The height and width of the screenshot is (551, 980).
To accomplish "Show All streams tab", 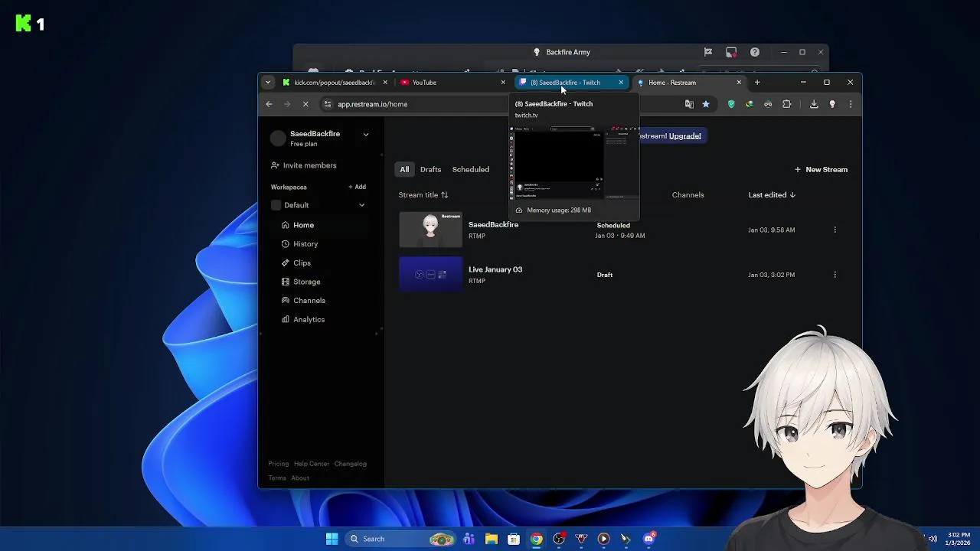I will click(404, 169).
